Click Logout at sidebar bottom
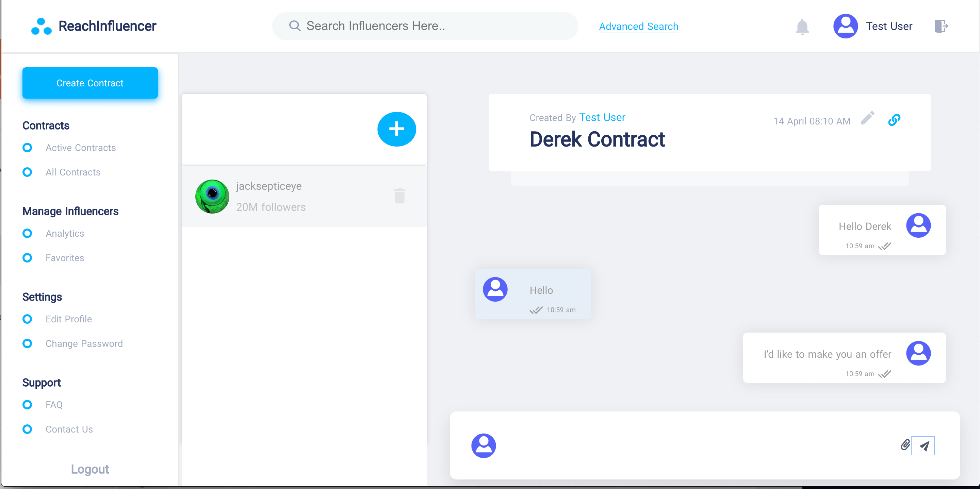The height and width of the screenshot is (489, 980). 90,469
